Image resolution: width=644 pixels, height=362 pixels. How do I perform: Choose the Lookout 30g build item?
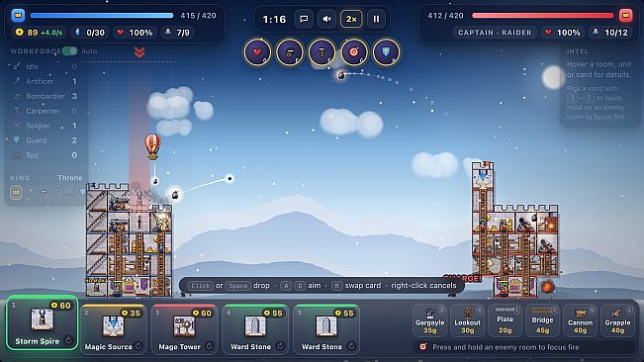click(467, 320)
